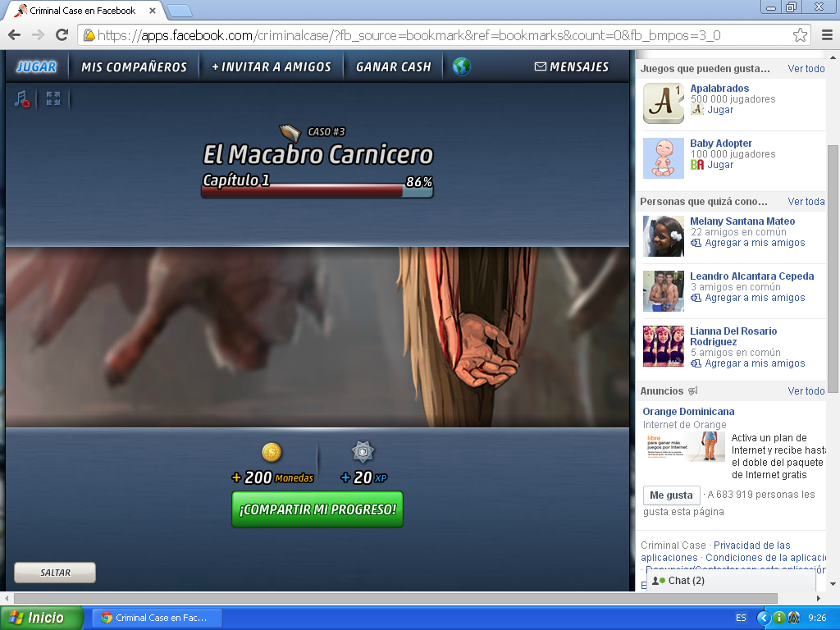
Task: Click the Baby Adopter game icon
Action: [663, 158]
